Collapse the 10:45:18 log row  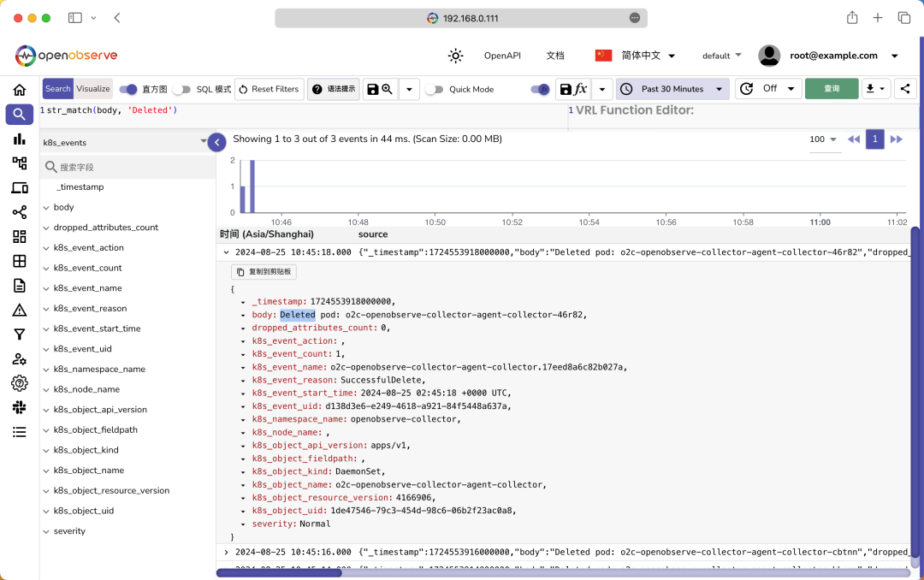click(x=226, y=252)
